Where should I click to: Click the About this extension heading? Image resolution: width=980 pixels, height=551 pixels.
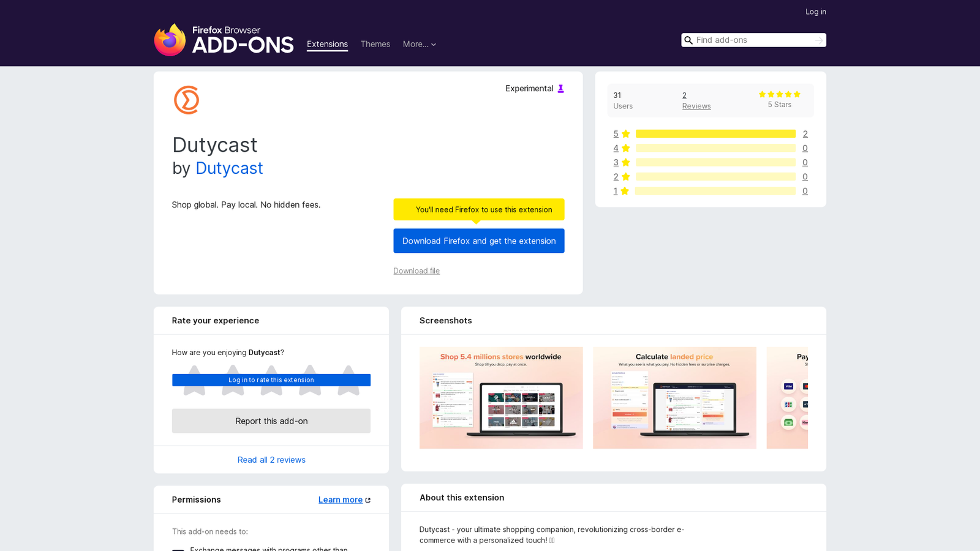pos(462,498)
